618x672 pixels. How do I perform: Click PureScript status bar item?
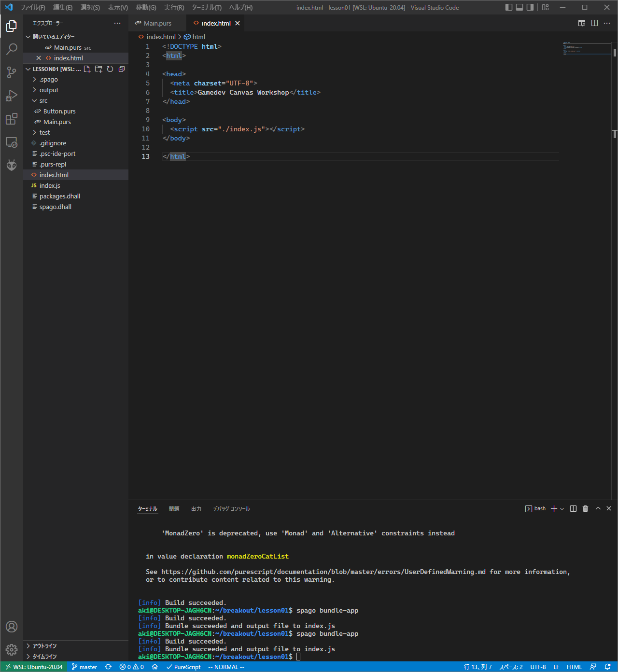coord(183,667)
